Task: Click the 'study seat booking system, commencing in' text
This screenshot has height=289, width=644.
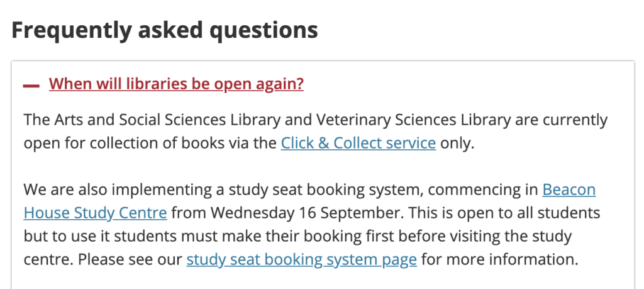Action: 383,190
